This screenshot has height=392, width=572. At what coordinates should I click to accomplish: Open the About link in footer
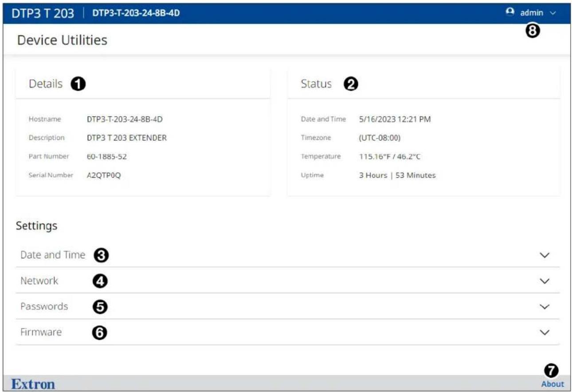[552, 384]
